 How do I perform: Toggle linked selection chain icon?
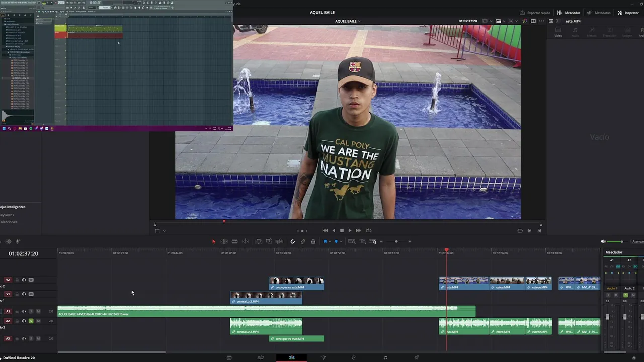pyautogui.click(x=303, y=242)
